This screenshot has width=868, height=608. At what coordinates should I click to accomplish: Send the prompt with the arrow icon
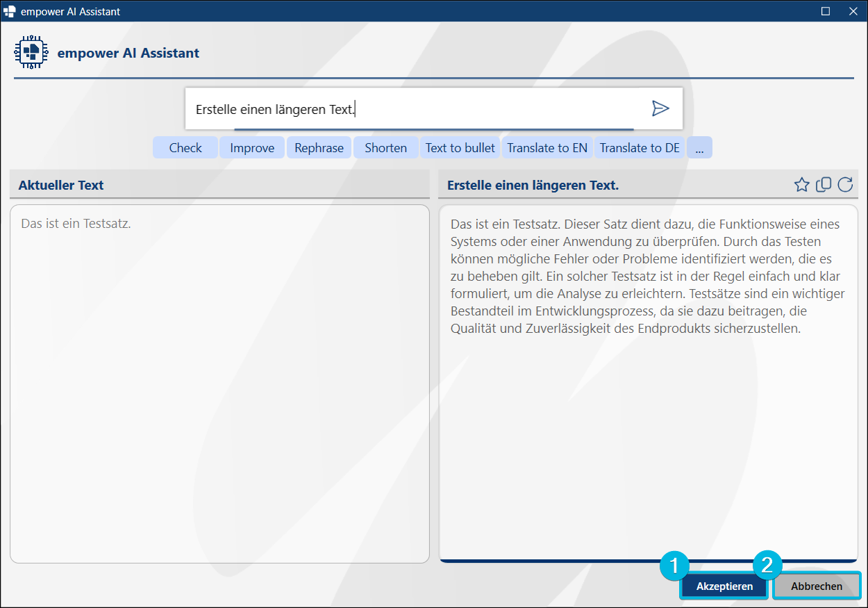660,108
